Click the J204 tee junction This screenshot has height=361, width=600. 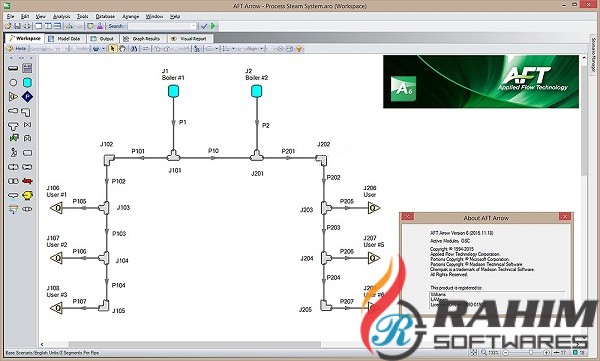(326, 258)
